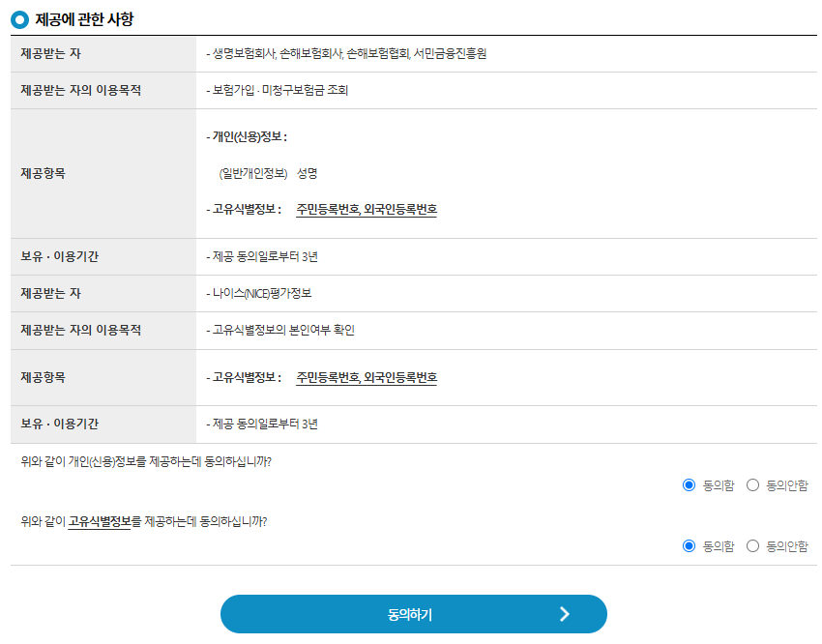This screenshot has width=822, height=644.
Task: Choose 동의안함 for the 고유식별정보 question
Action: pos(752,545)
